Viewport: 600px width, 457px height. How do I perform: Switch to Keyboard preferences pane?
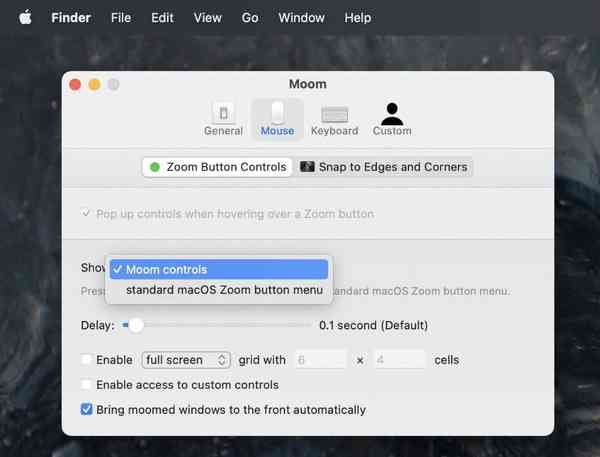[334, 119]
